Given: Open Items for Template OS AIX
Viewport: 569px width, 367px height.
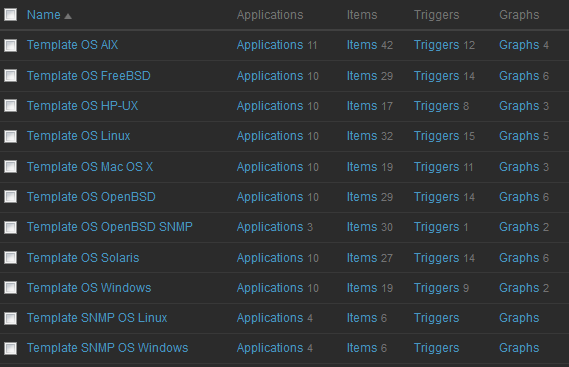Looking at the screenshot, I should 362,45.
